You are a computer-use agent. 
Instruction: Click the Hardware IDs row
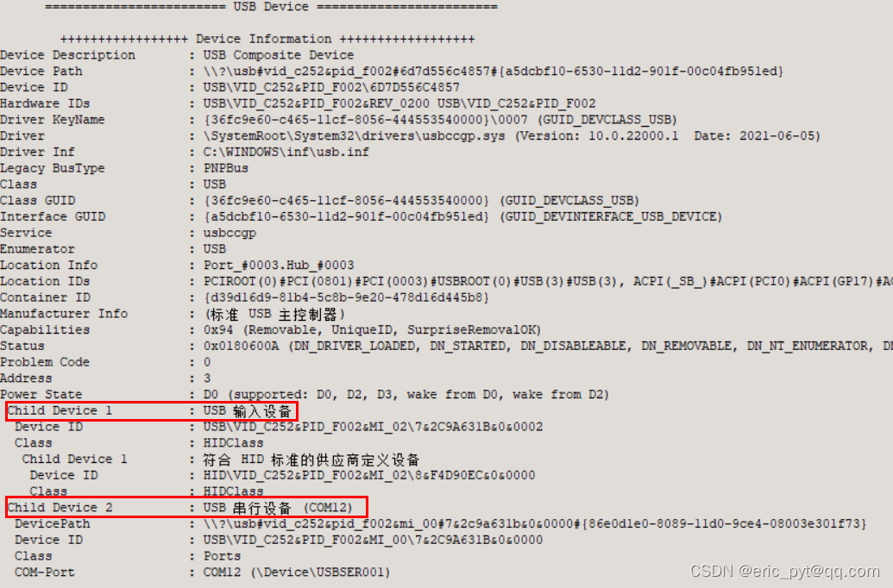point(298,103)
